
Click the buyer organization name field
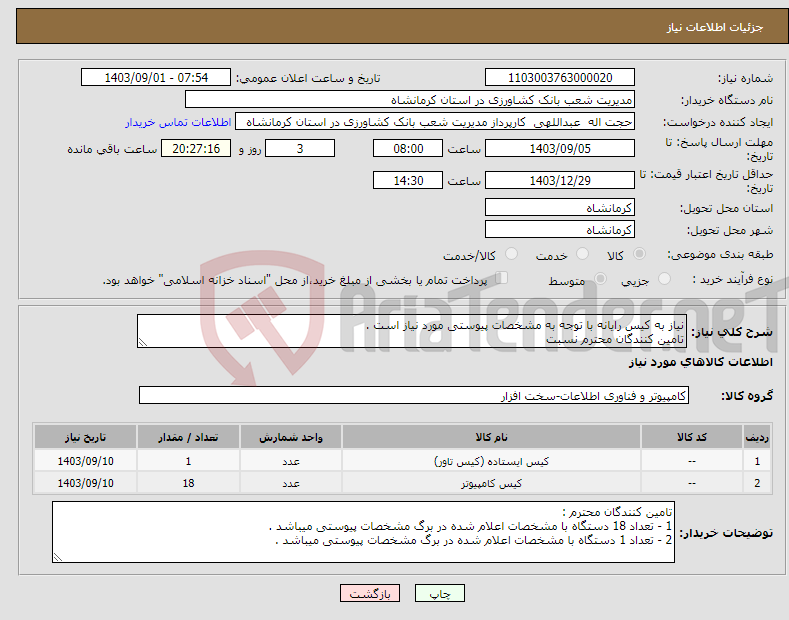[x=410, y=100]
